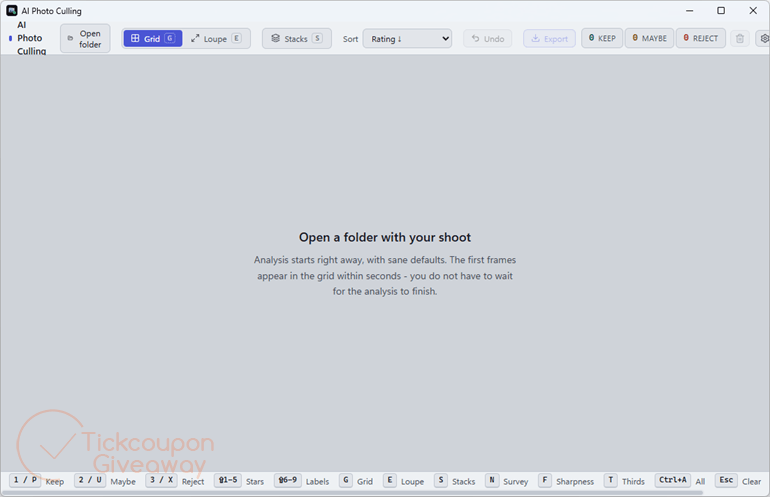Click the N Survey shortcut hint

coord(507,481)
